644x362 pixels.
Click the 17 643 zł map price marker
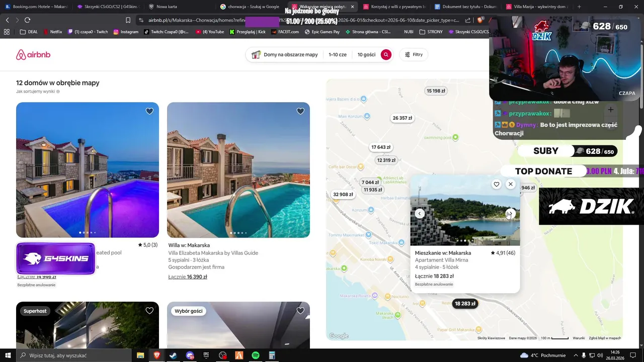pyautogui.click(x=381, y=147)
